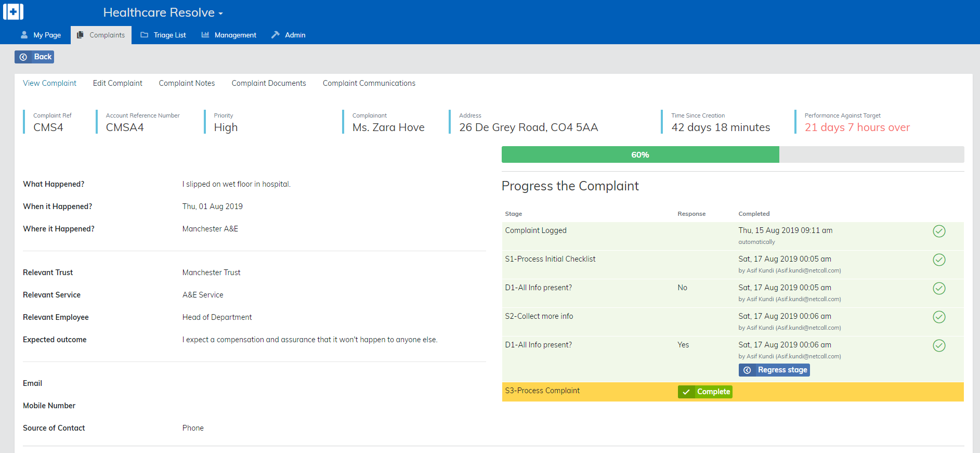Screen dimensions: 980x453
Task: Click the Healthcare Resolve logo icon
Action: click(13, 12)
